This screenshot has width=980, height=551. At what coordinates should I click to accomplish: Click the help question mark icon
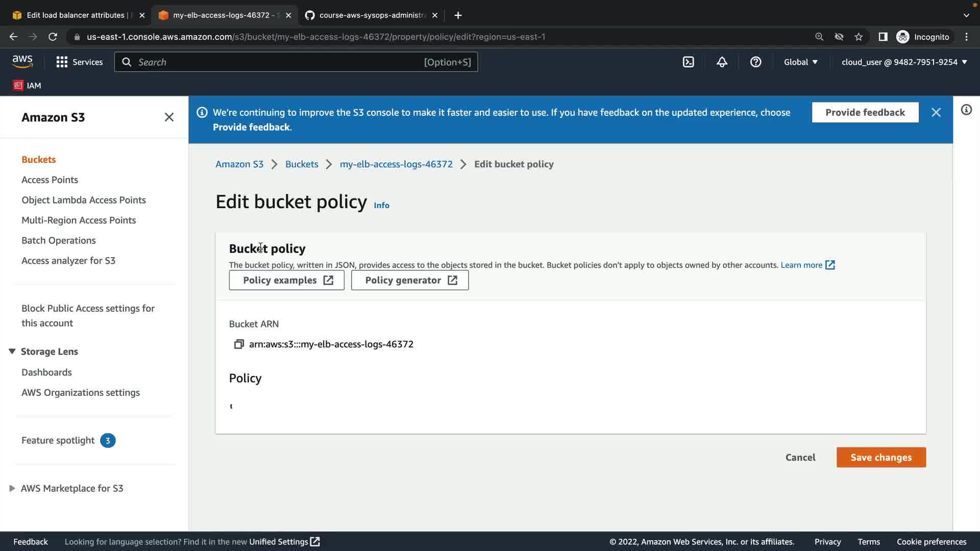pos(755,62)
